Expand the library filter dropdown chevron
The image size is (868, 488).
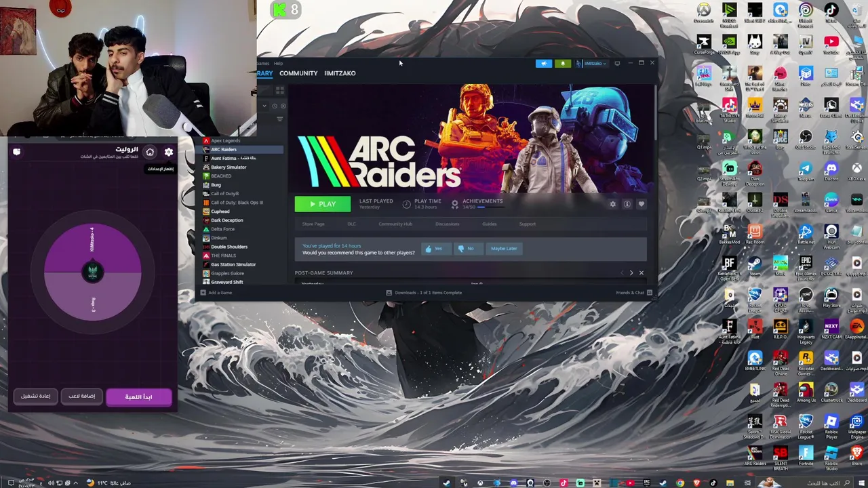(x=264, y=106)
